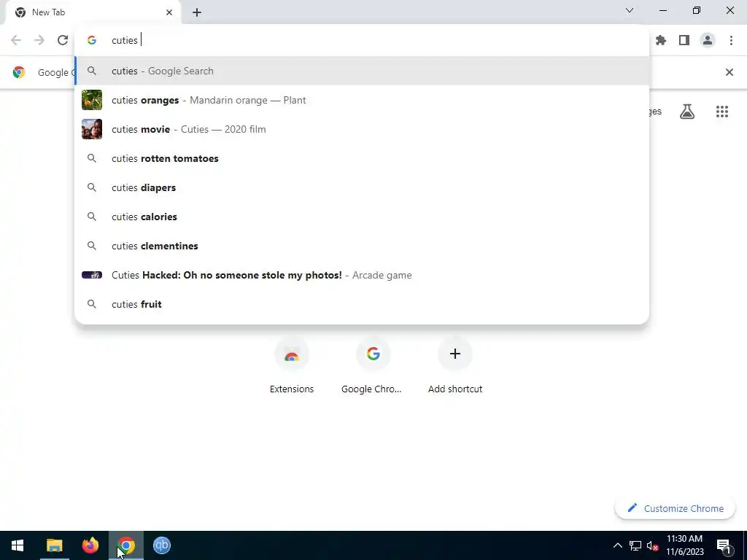Select 'cuties diapers' suggestion
Image resolution: width=747 pixels, height=560 pixels.
(x=362, y=187)
